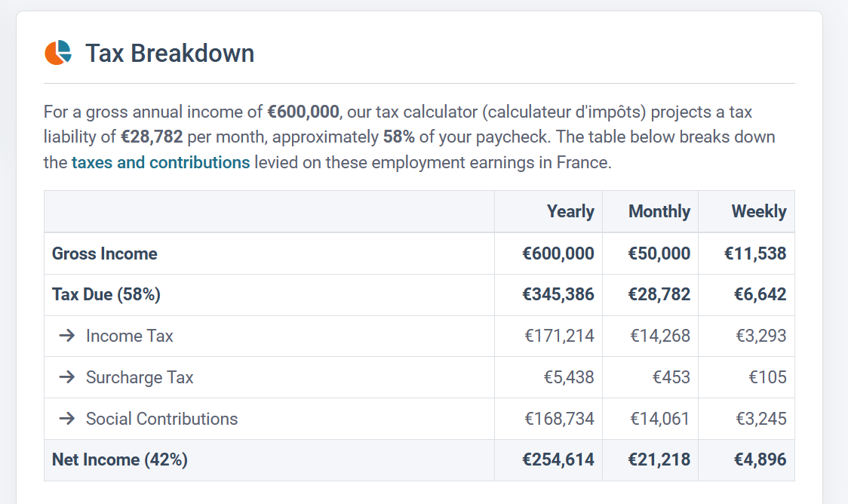
Task: Click the Yearly column header
Action: click(570, 212)
